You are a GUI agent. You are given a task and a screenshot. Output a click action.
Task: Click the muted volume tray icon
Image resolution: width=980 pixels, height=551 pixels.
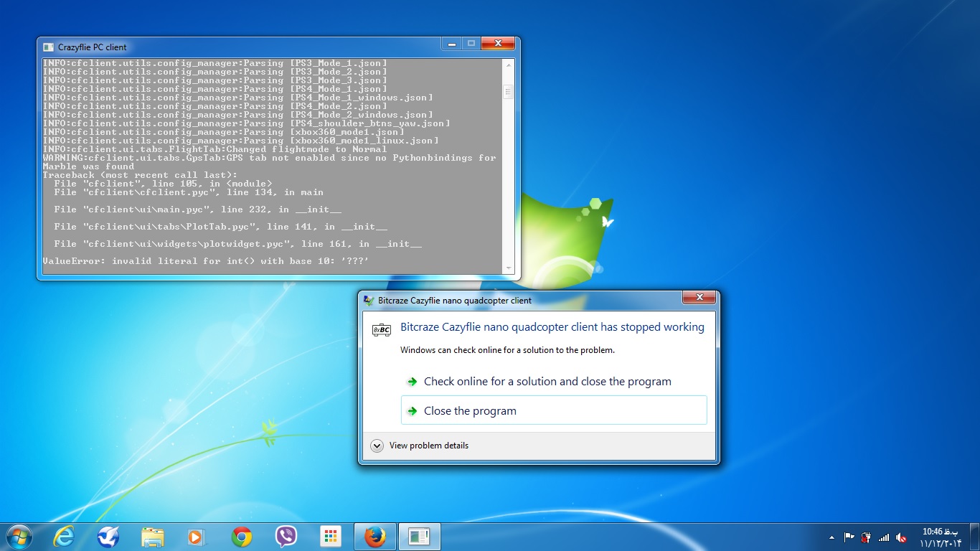pos(901,537)
